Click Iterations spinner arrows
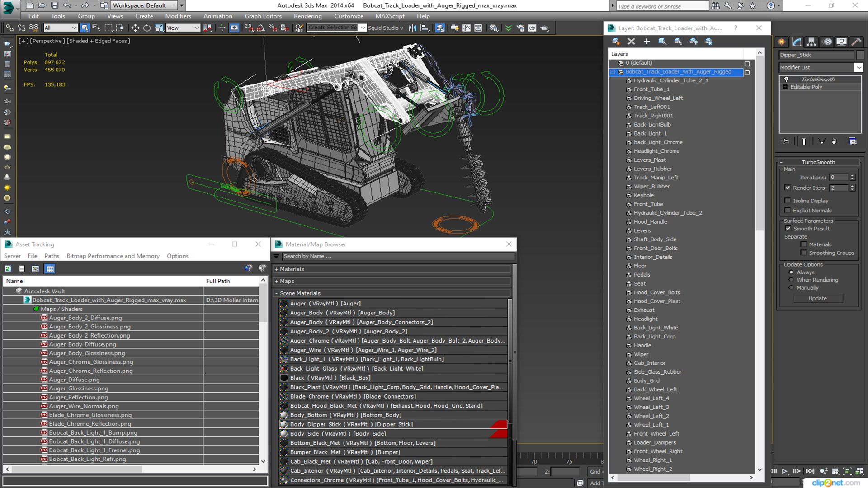 (x=852, y=178)
